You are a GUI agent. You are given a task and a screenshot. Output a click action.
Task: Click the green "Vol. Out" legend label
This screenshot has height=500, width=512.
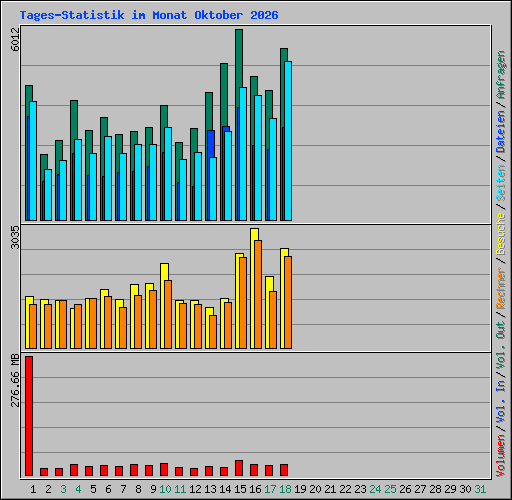click(501, 345)
